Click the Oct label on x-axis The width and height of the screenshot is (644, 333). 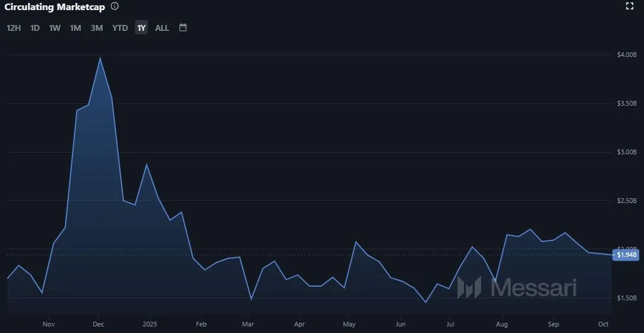coord(603,324)
